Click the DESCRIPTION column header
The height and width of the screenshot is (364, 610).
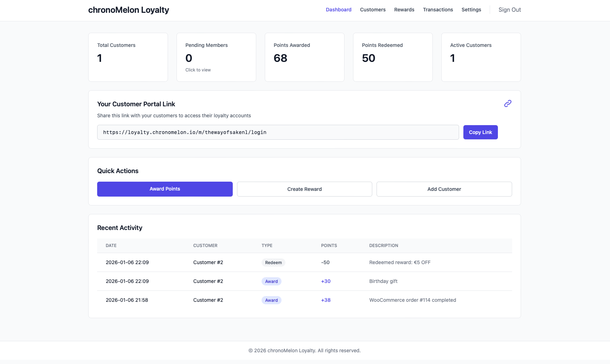[384, 246]
